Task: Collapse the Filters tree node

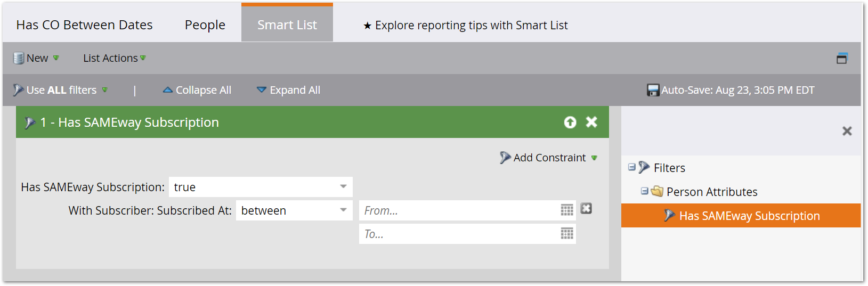Action: click(632, 167)
